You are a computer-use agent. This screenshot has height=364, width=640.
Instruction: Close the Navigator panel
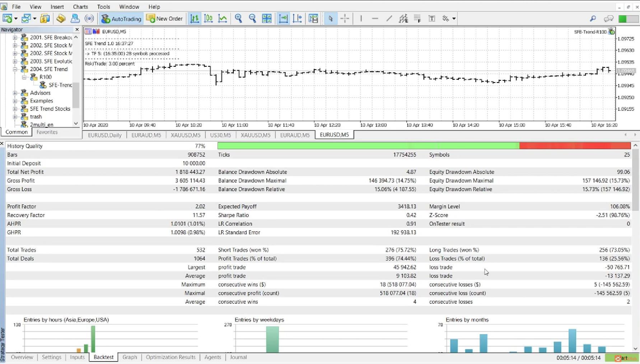coord(77,29)
